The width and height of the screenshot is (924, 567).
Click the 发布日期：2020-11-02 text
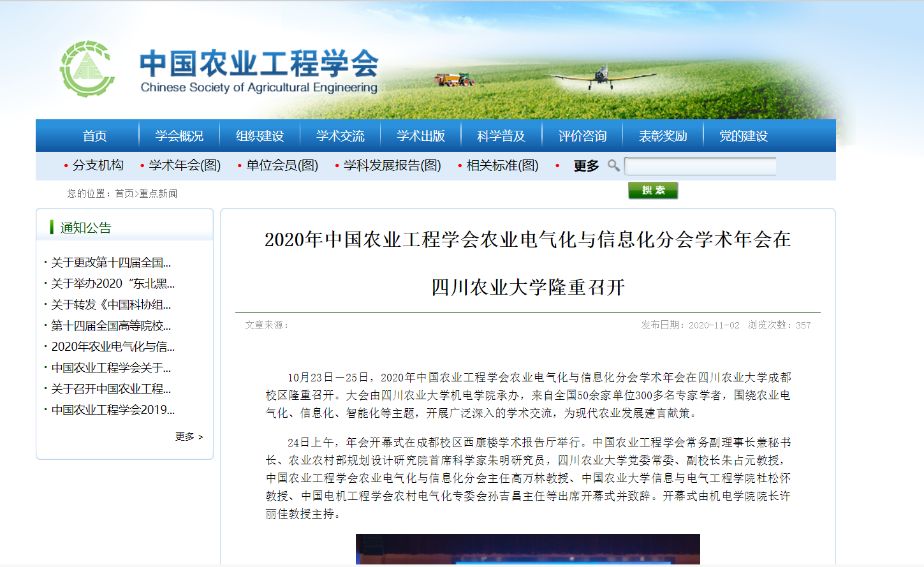click(691, 325)
